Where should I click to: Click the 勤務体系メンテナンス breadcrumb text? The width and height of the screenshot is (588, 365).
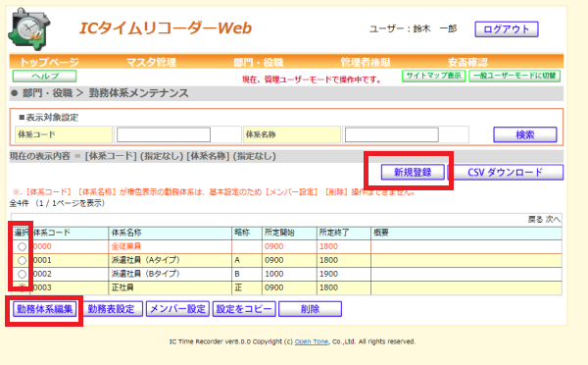click(x=138, y=93)
